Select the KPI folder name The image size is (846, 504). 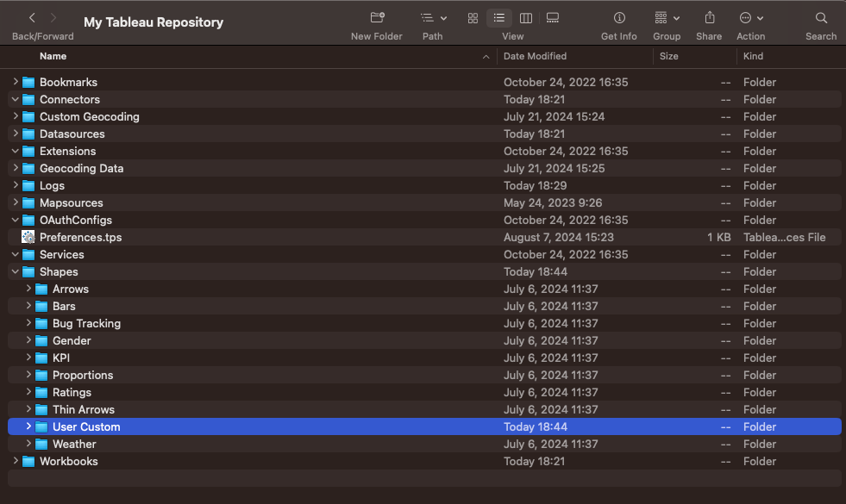click(x=61, y=358)
